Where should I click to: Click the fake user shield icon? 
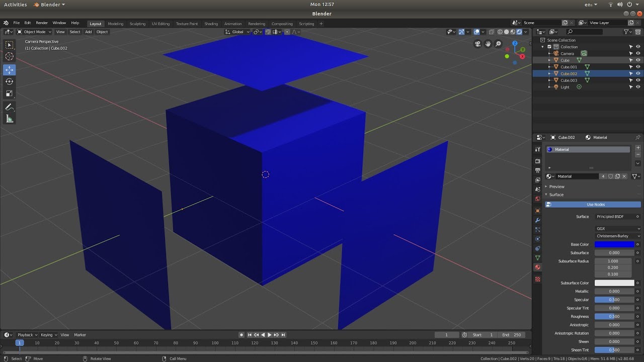pos(611,176)
